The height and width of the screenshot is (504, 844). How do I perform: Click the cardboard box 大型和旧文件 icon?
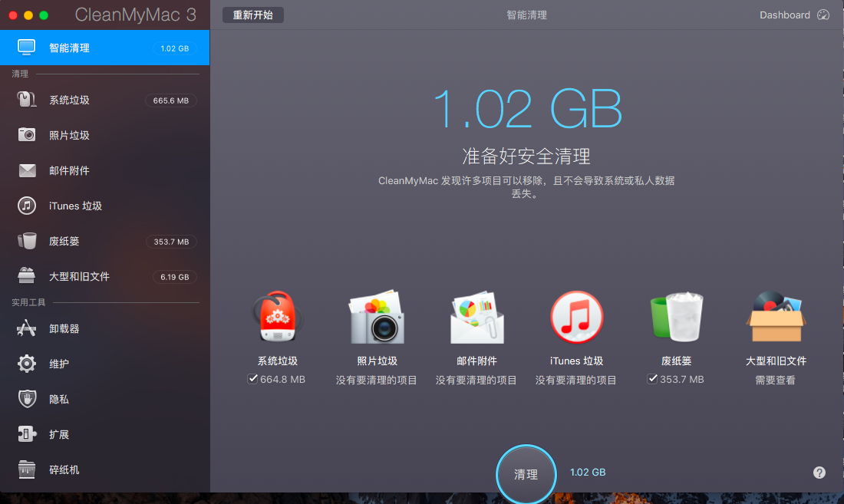(x=776, y=317)
